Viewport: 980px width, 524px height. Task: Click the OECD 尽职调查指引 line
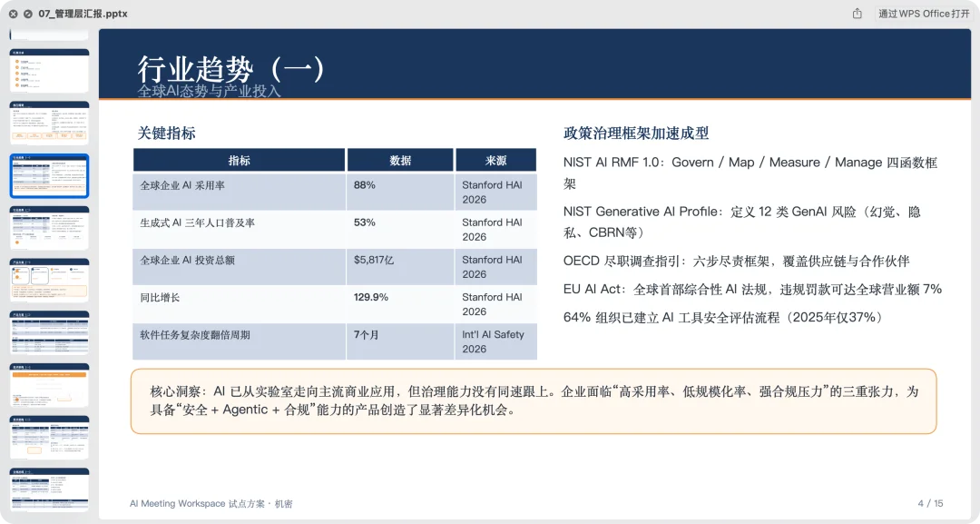(736, 261)
